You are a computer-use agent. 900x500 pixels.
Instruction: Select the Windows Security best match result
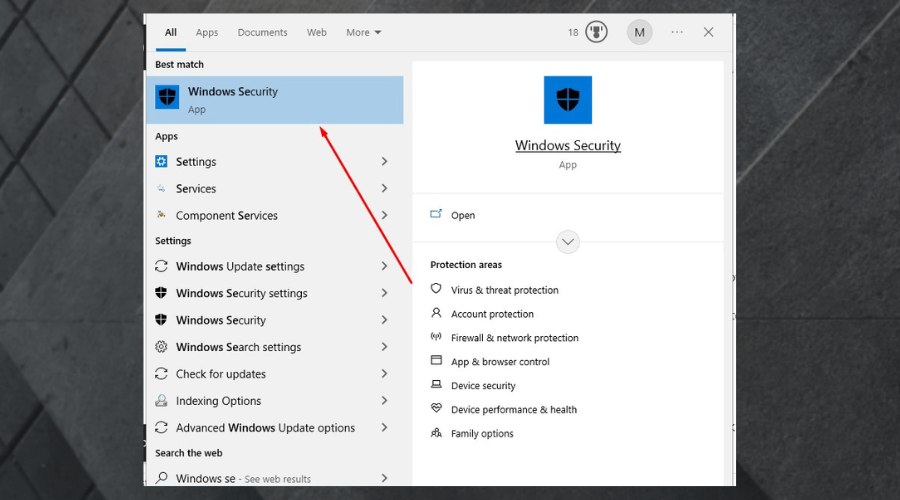click(x=275, y=100)
